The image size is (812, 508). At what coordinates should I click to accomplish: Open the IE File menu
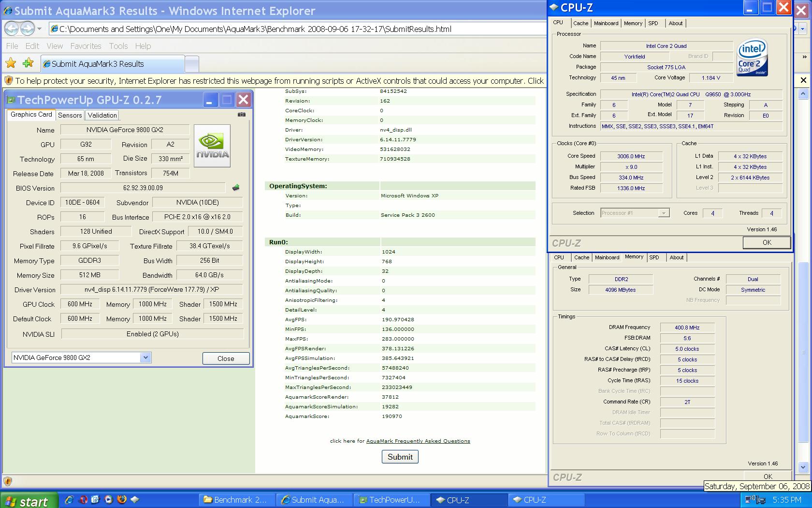coord(12,46)
